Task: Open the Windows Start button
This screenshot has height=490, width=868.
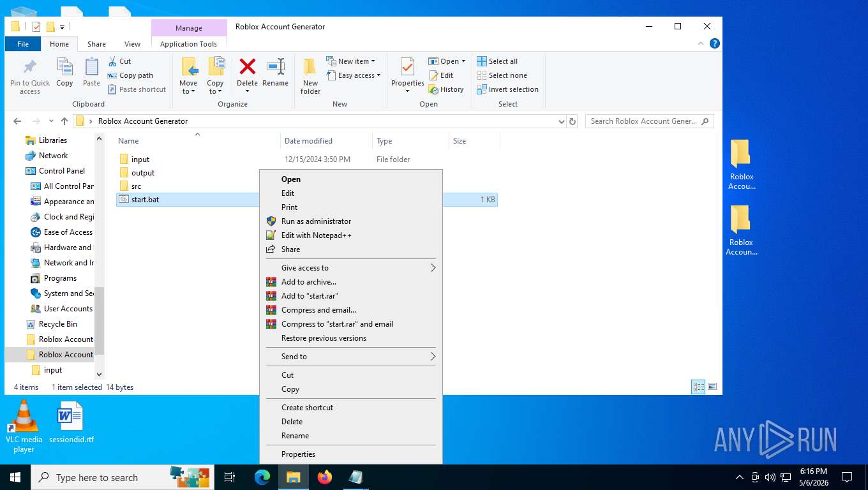Action: click(15, 477)
